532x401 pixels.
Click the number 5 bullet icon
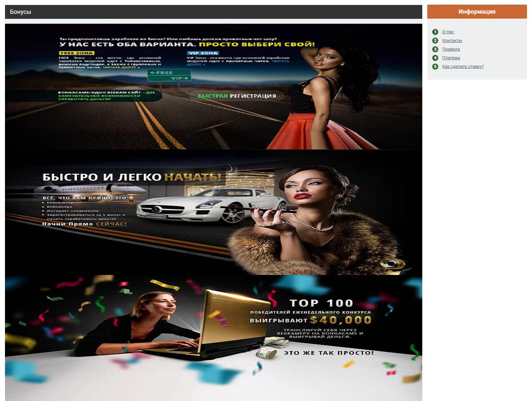[x=435, y=67]
